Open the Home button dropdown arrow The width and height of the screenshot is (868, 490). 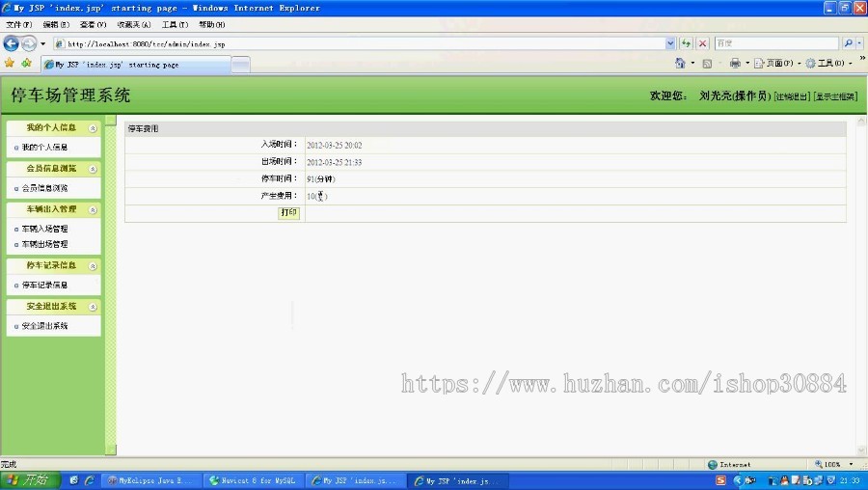[692, 63]
